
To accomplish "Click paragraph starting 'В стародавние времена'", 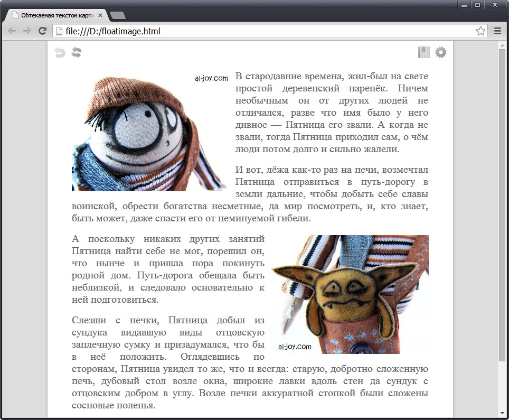I will click(x=332, y=113).
